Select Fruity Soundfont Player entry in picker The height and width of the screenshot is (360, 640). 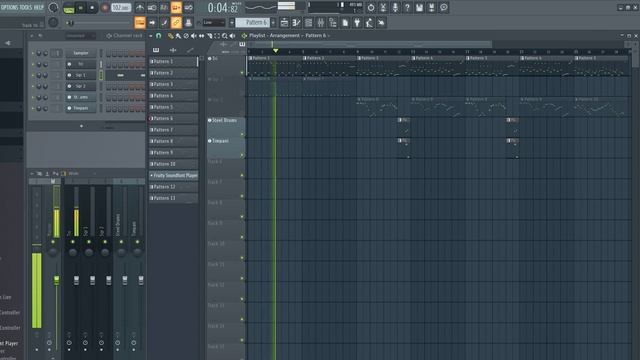(x=173, y=176)
